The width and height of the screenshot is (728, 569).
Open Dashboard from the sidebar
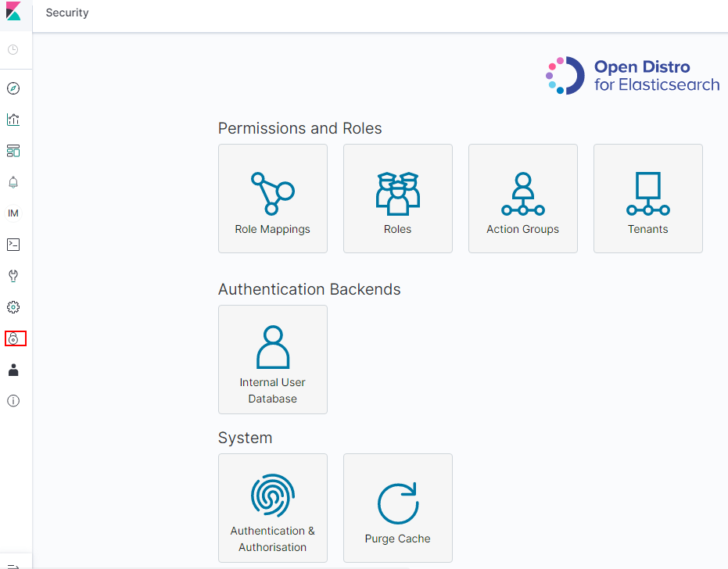pyautogui.click(x=13, y=151)
